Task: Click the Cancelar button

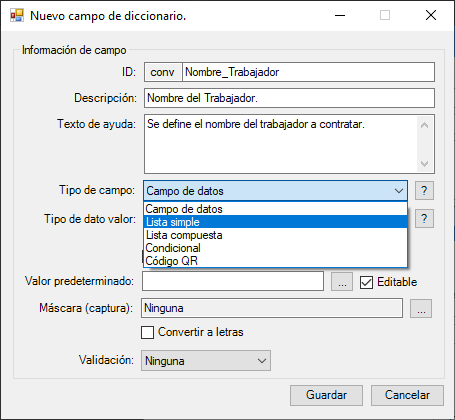Action: click(x=407, y=395)
